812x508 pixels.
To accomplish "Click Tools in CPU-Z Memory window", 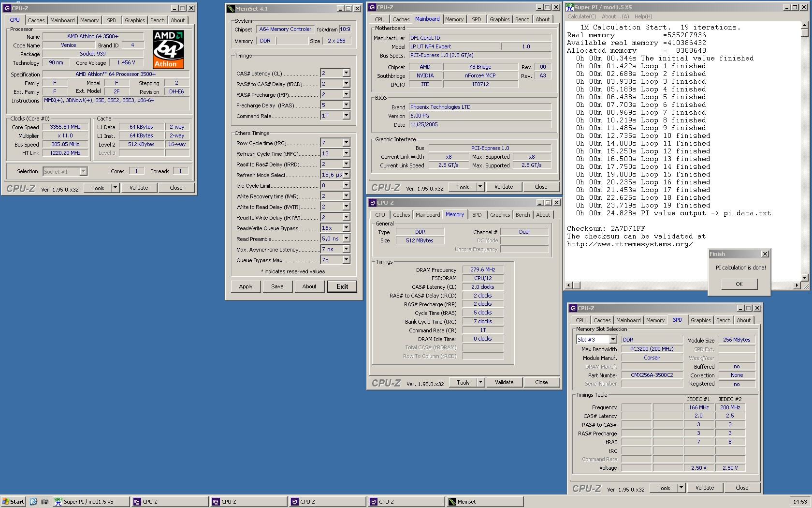I will coord(463,382).
